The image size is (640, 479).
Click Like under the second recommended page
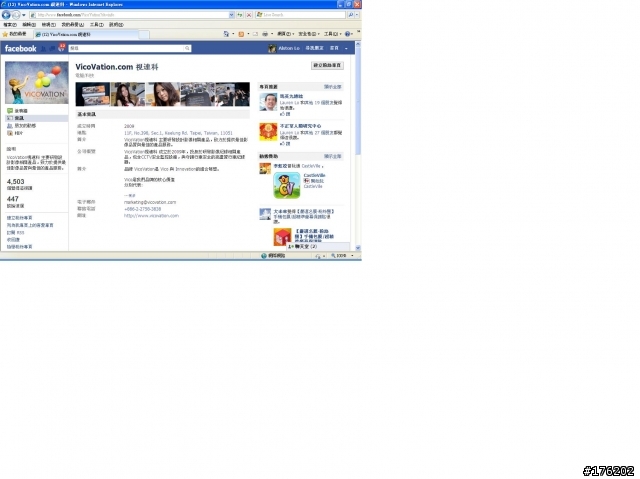point(285,144)
